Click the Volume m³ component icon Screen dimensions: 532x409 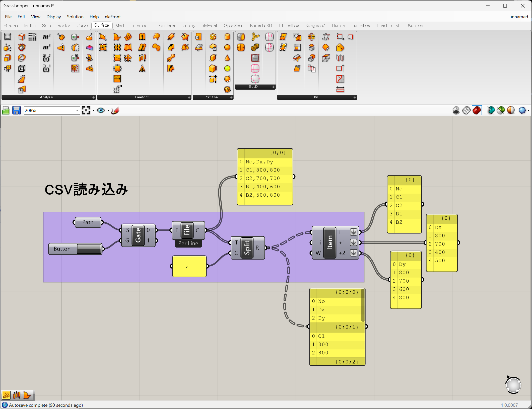point(46,47)
